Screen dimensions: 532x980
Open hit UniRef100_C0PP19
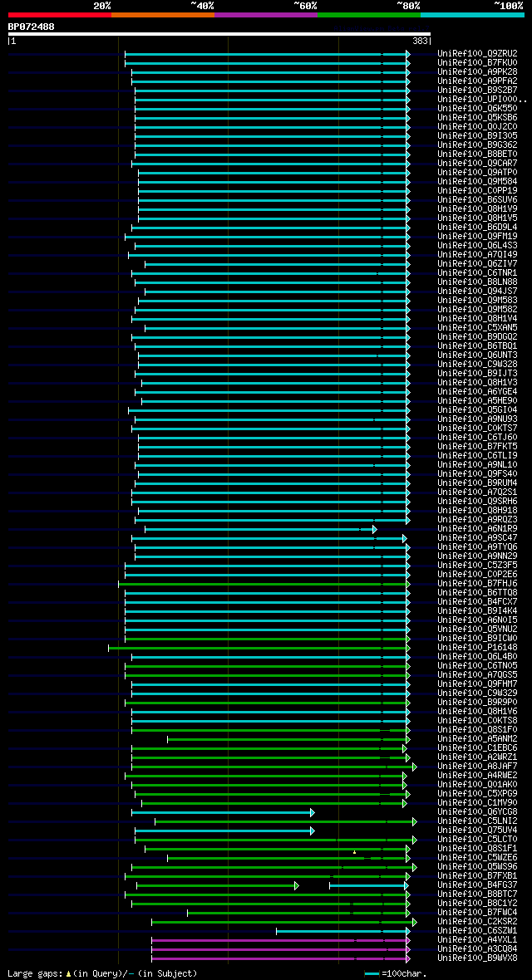(x=477, y=191)
